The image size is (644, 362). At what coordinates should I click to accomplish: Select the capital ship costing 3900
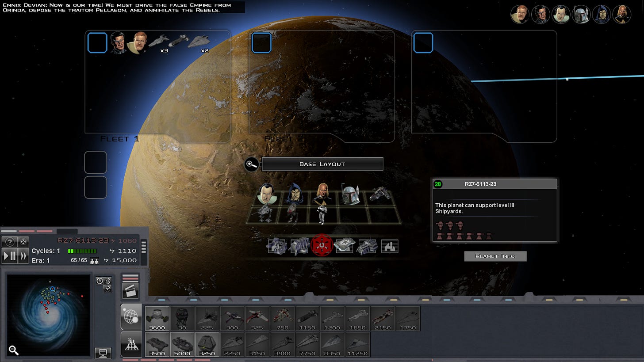pyautogui.click(x=282, y=344)
